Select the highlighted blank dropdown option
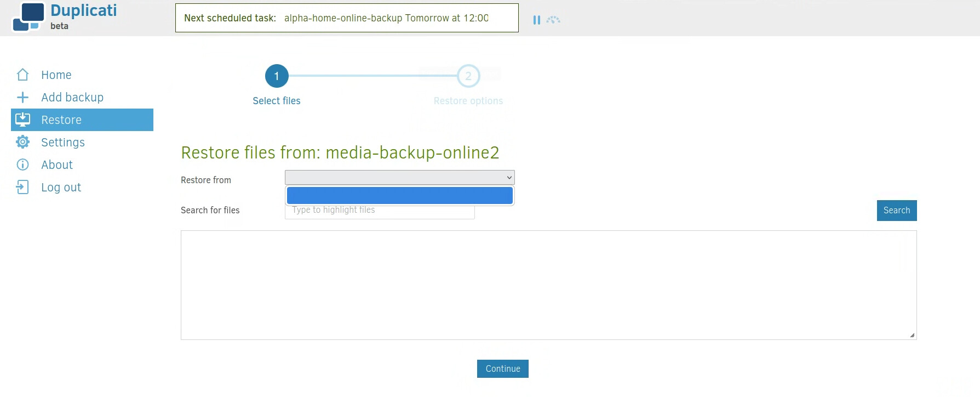This screenshot has height=397, width=980. 400,195
